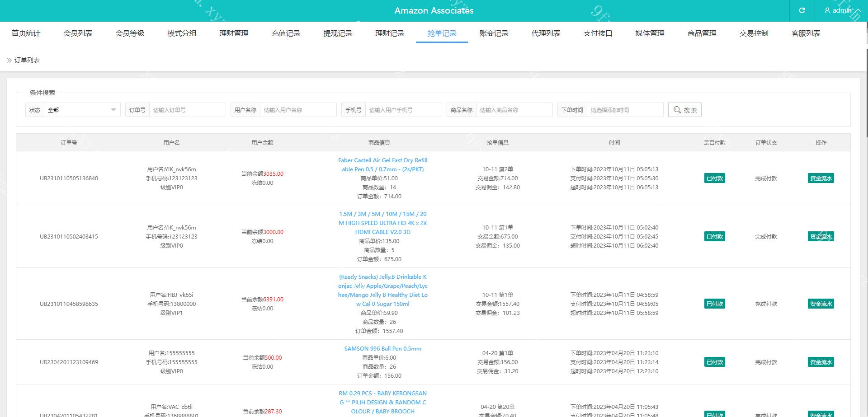Focus the 手机号 phone input
Viewport: 868px width, 417px height.
click(403, 110)
